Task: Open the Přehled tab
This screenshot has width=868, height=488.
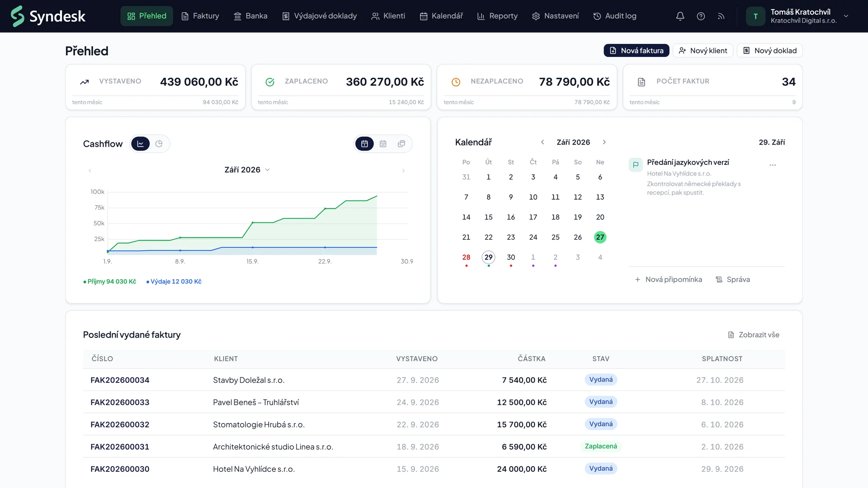Action: 146,16
